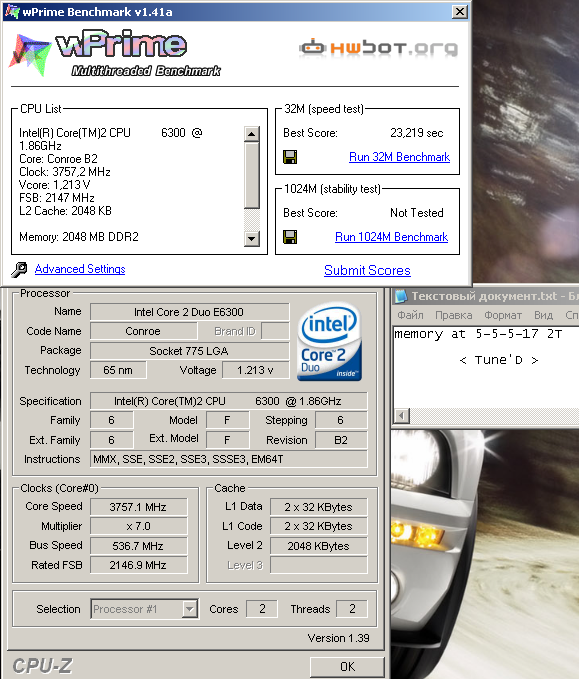
Task: Click 'Clock: 3757,2 MHz' in CPU List
Action: (x=65, y=172)
